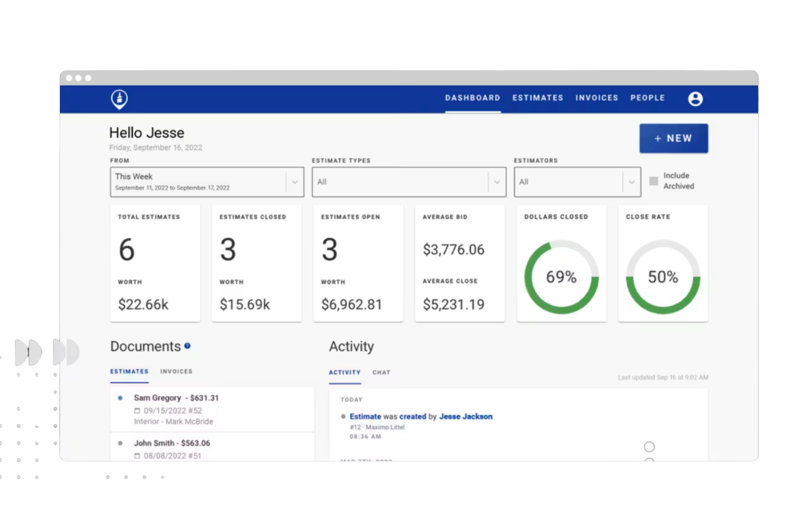
Task: Click the Documents help info icon
Action: coord(187,346)
